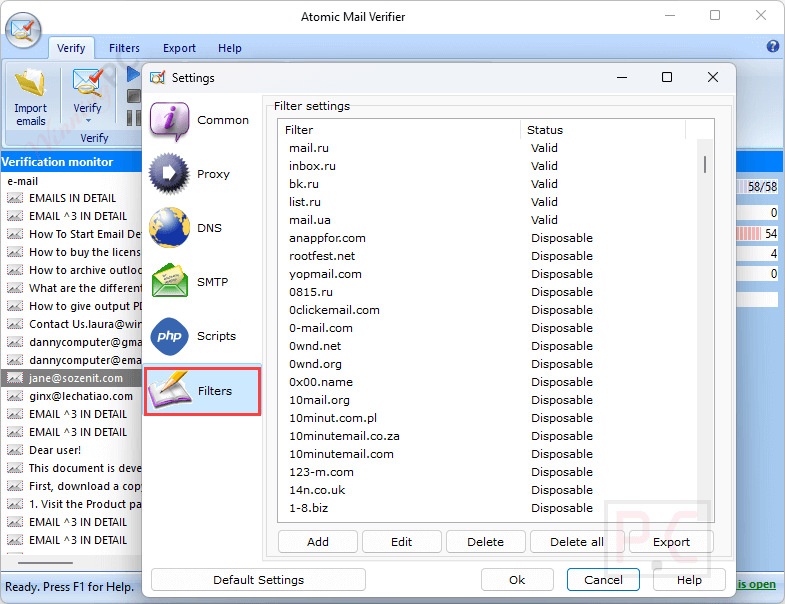Click the Help button in Settings
The image size is (785, 604).
[689, 580]
